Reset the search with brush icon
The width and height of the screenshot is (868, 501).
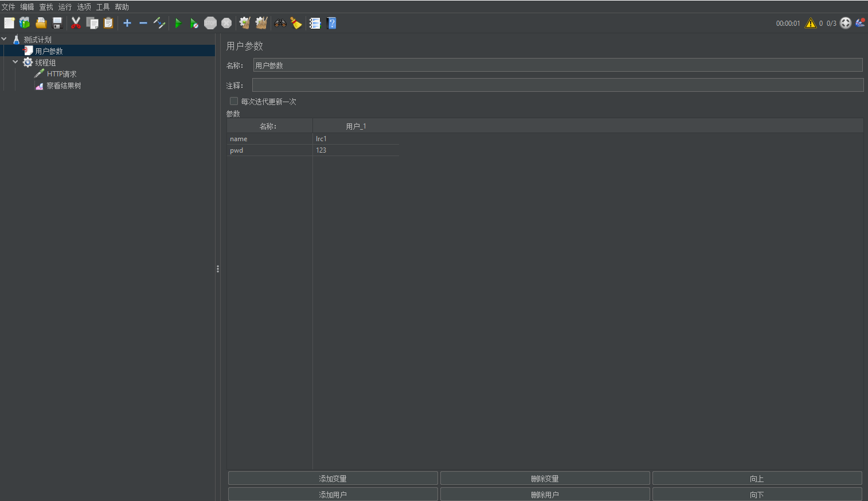coord(296,23)
